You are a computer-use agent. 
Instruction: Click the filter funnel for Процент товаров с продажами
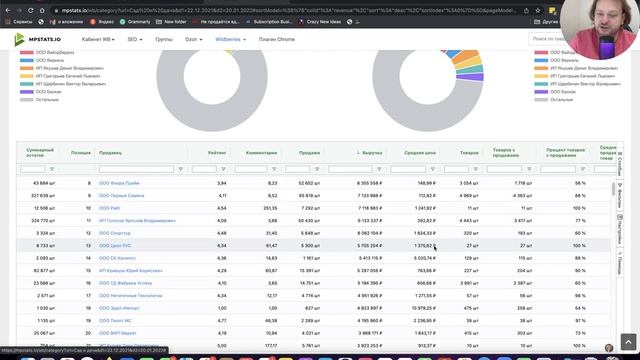(x=583, y=169)
